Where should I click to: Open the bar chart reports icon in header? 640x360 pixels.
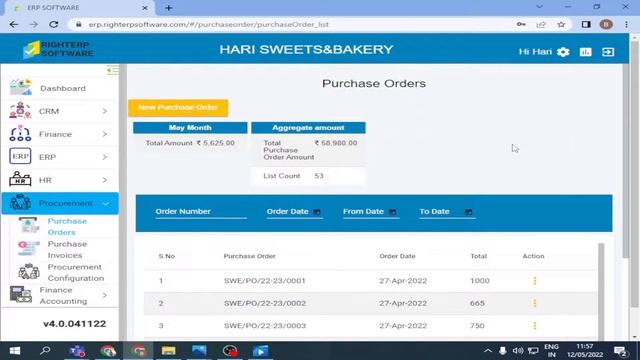pyautogui.click(x=586, y=52)
